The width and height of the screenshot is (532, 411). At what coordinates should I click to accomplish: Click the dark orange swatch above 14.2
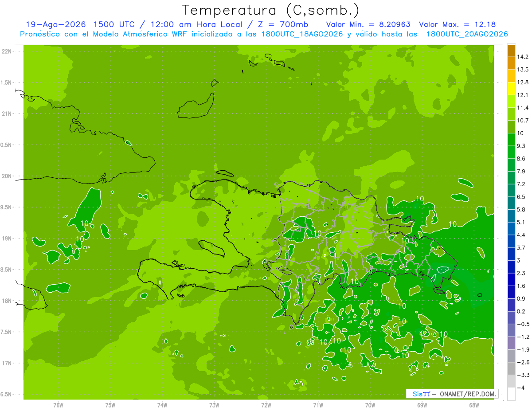pos(511,51)
